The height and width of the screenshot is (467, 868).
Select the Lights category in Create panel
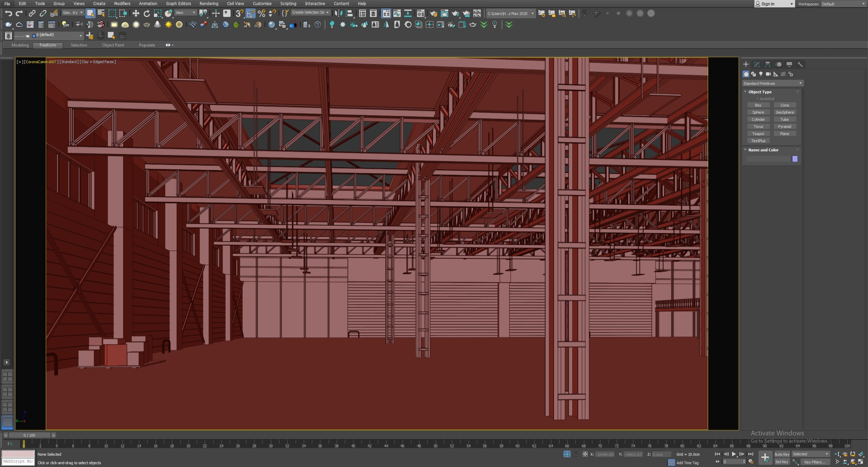761,74
